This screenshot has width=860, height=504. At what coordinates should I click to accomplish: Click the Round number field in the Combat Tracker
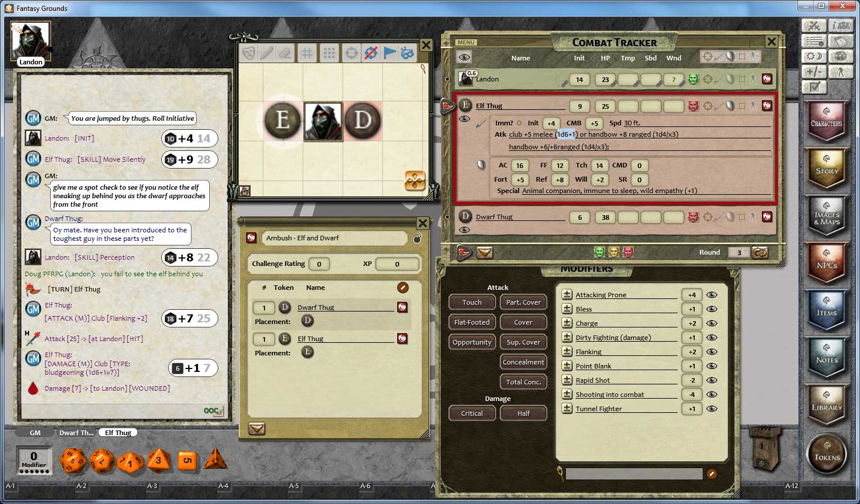tap(739, 252)
